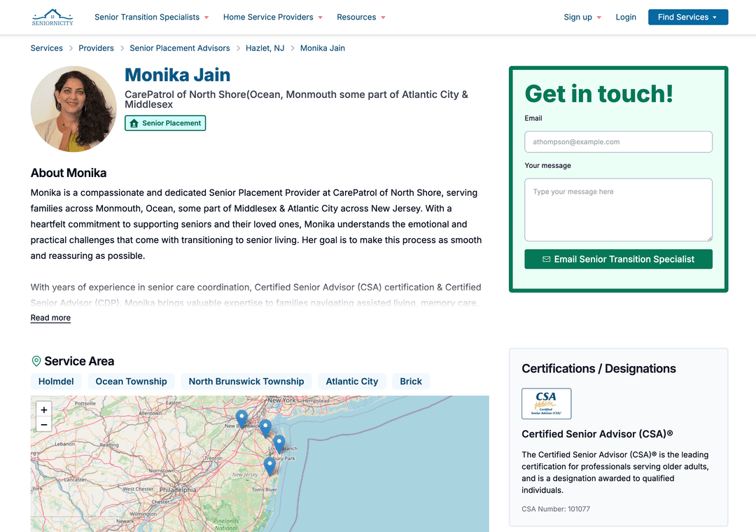756x532 pixels.
Task: Click the CSA certification badge image
Action: point(546,404)
